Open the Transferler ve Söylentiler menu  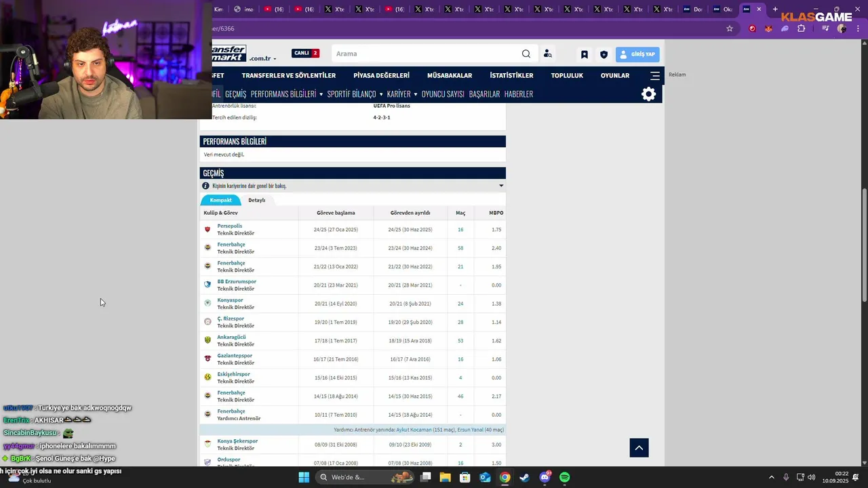pyautogui.click(x=289, y=76)
